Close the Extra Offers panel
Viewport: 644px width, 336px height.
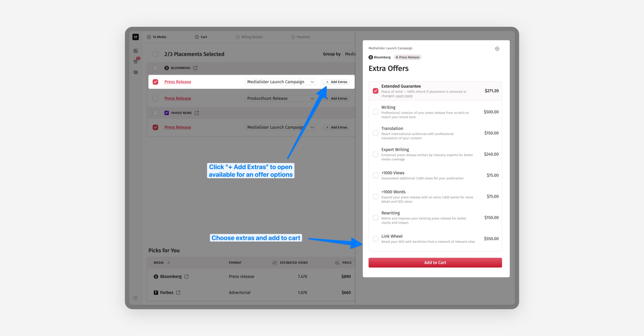[x=497, y=49]
